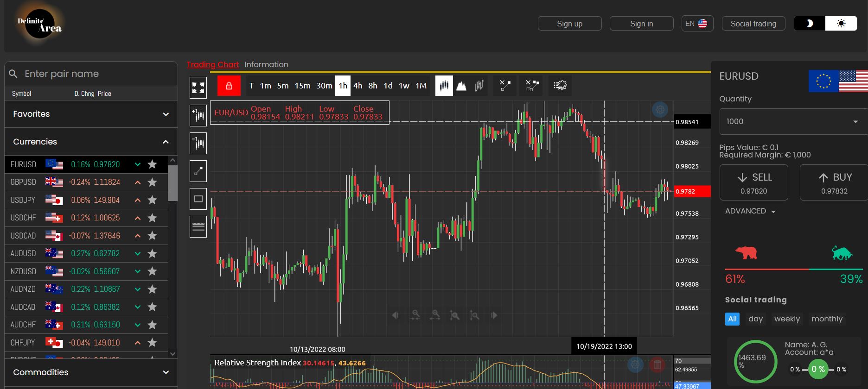
Task: Click SELL at 0.97820
Action: coord(754,182)
